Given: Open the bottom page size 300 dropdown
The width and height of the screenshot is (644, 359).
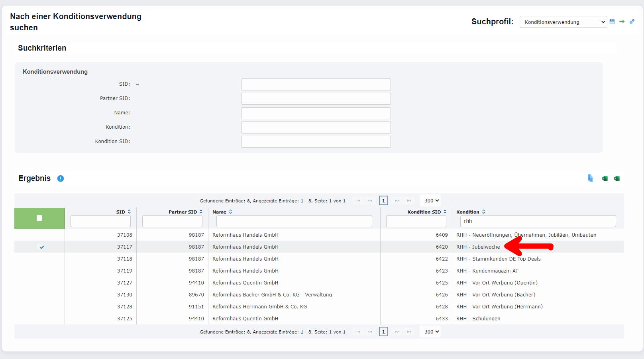Looking at the screenshot, I should (x=431, y=332).
